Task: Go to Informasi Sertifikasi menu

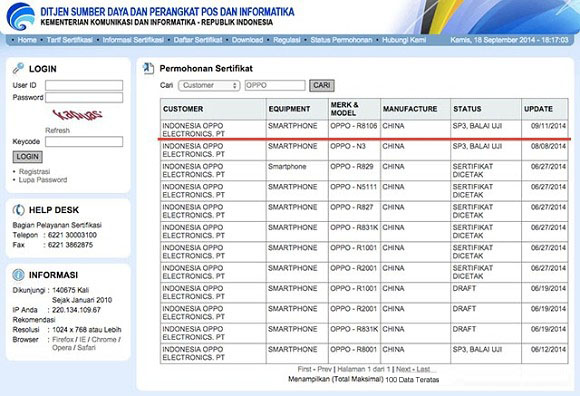Action: (x=133, y=40)
